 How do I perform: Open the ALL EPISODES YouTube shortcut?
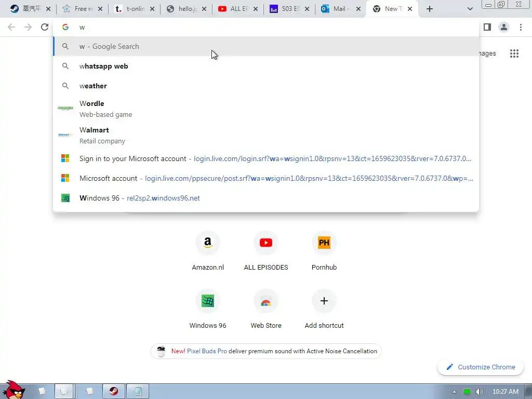[266, 250]
